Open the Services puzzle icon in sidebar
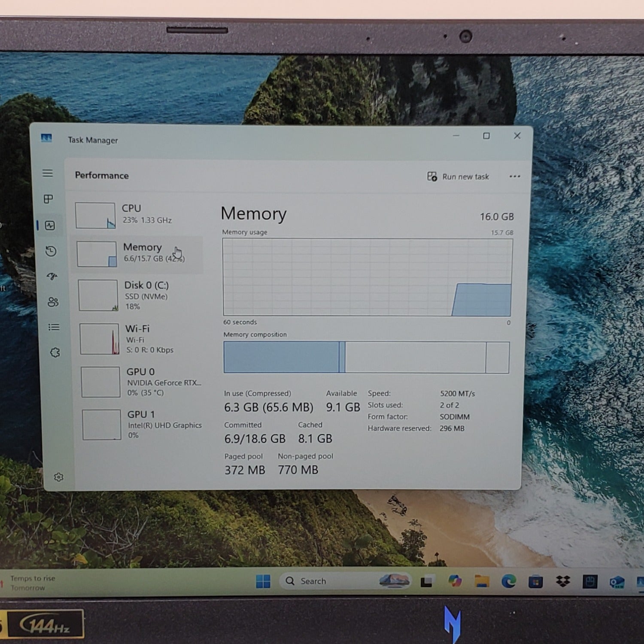 (x=55, y=352)
